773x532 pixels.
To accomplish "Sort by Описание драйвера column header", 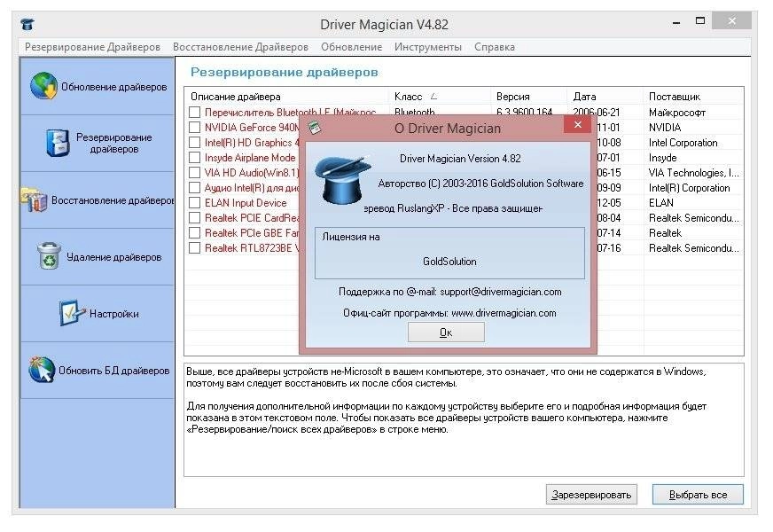I will [287, 96].
